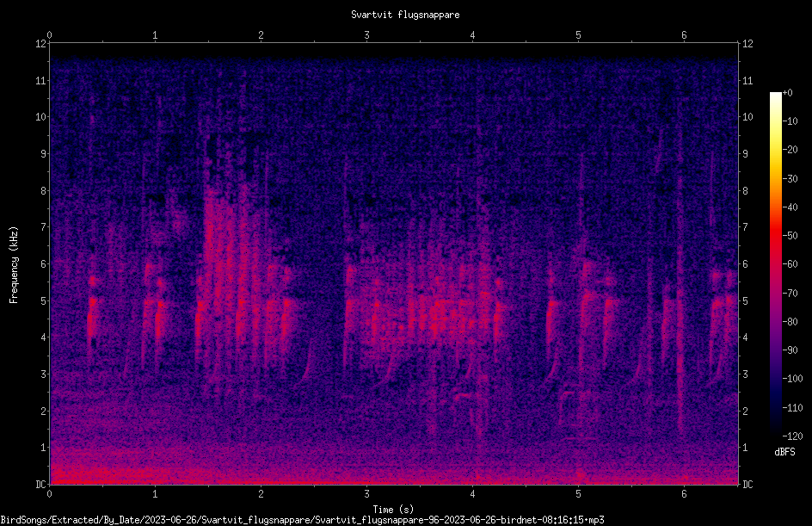812x526 pixels.
Task: Click the "+0" color scale value
Action: 787,93
